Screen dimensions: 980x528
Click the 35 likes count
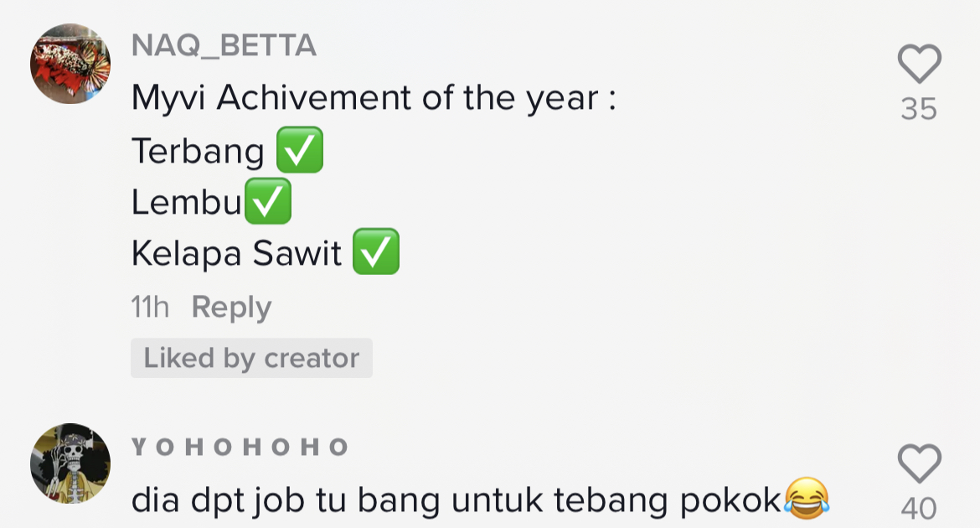[x=919, y=109]
